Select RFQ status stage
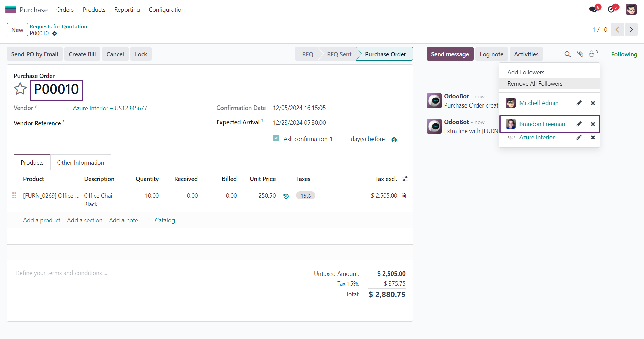The image size is (644, 339). point(307,54)
